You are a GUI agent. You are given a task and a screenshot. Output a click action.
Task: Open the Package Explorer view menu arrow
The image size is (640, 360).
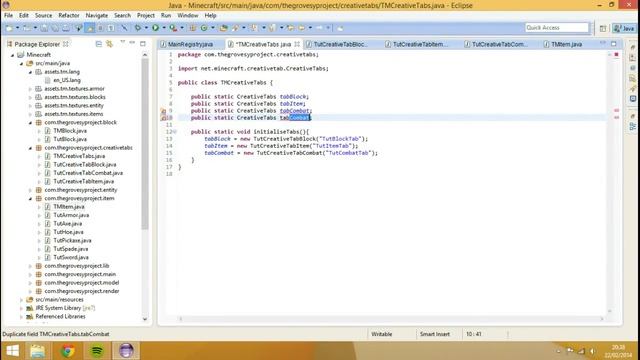point(122,42)
